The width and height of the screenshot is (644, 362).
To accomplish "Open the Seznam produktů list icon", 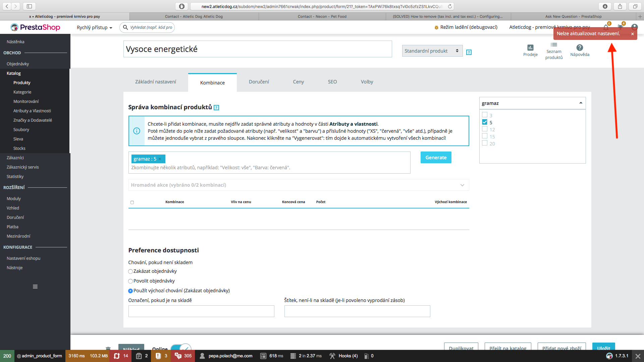I will pyautogui.click(x=554, y=45).
